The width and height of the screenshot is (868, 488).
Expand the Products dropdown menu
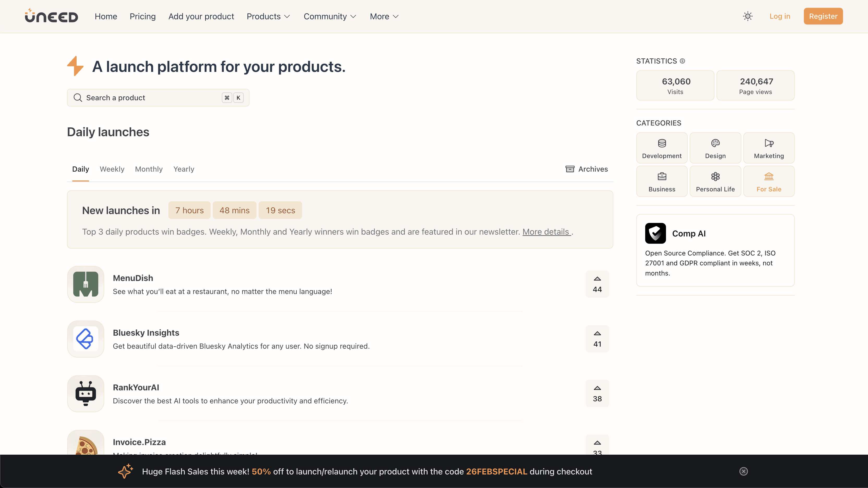click(x=268, y=16)
